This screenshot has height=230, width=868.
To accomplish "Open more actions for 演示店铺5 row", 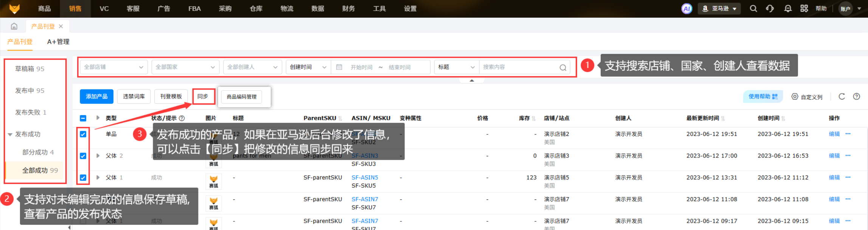I will click(x=848, y=178).
